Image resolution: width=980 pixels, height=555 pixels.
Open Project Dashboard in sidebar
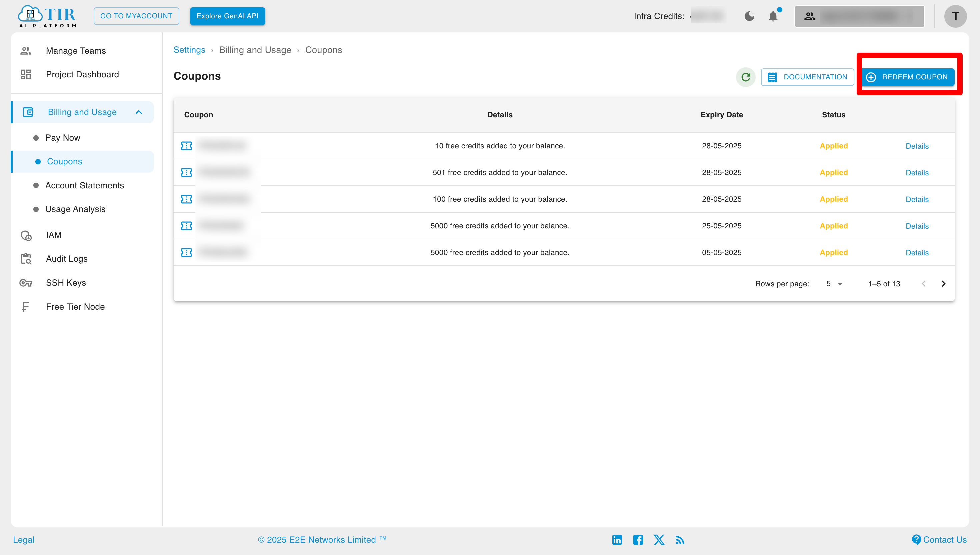coord(82,74)
